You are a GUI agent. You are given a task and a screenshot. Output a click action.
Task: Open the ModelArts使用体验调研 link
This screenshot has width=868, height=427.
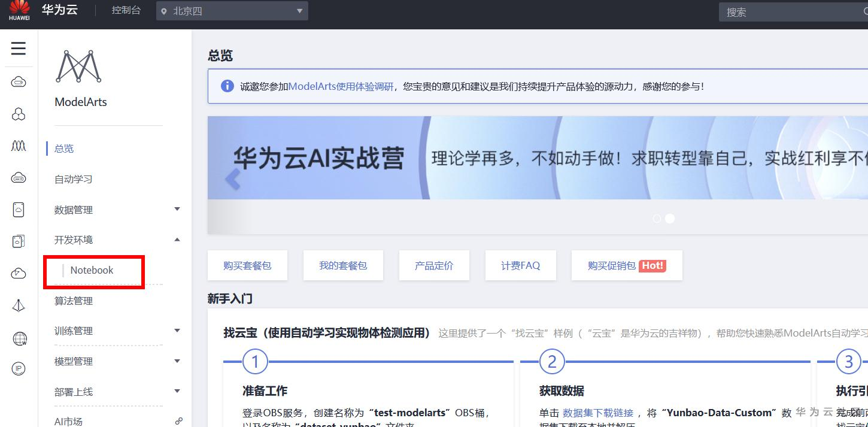click(341, 86)
